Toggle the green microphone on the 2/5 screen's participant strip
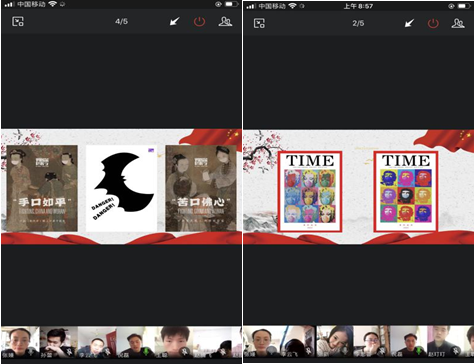 pos(419,351)
